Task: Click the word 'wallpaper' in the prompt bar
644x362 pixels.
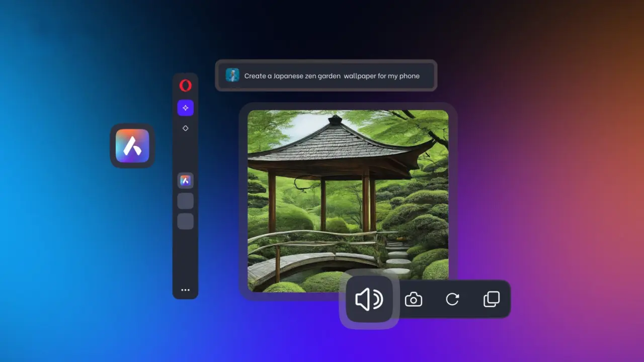Action: pos(359,76)
